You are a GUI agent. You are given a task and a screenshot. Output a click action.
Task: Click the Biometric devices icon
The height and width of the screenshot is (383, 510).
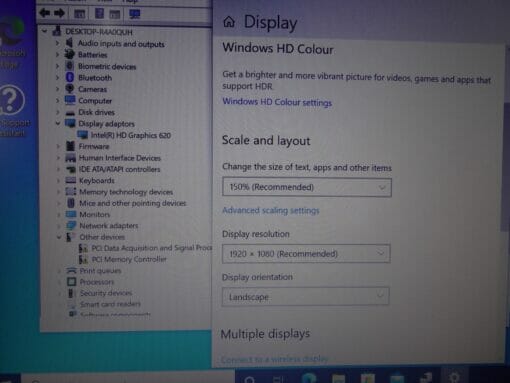[x=69, y=66]
